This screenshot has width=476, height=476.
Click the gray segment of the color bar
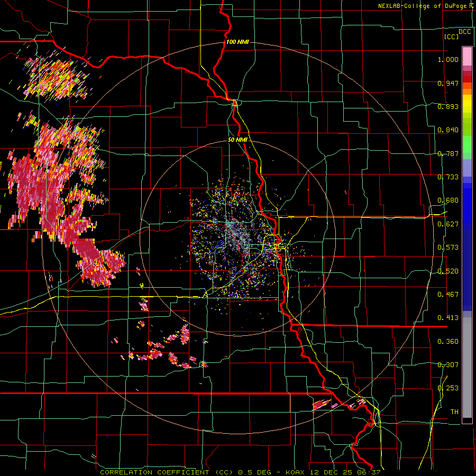[x=467, y=368]
